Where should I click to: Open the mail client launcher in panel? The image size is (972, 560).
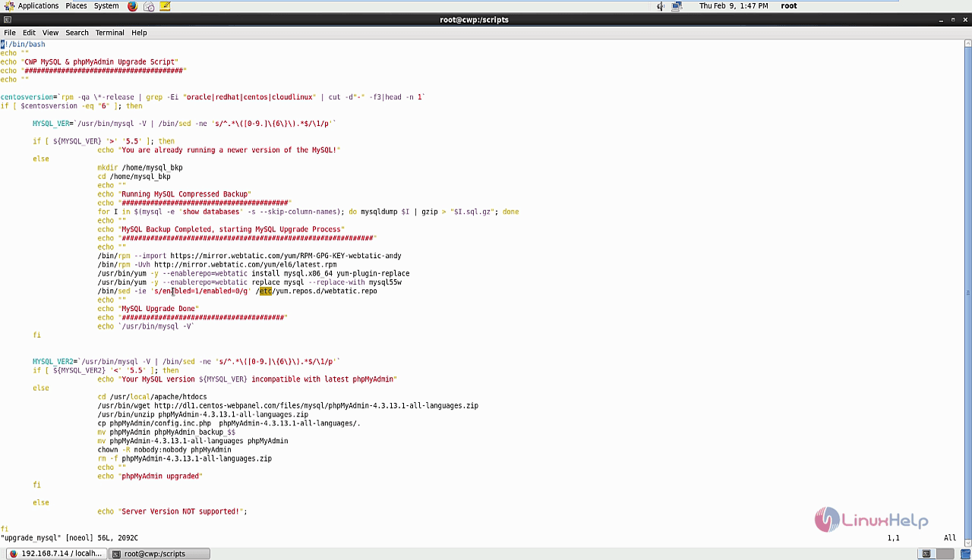point(149,6)
